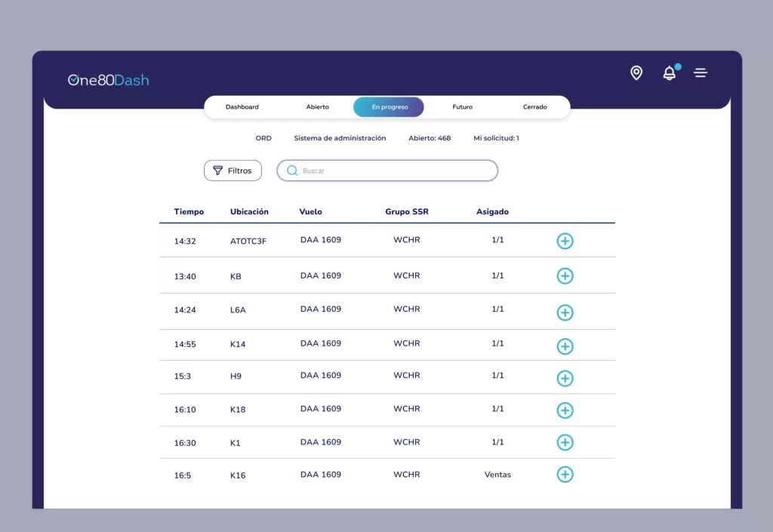Select the K18 location cell
Screen dimensions: 773x532
[x=238, y=410]
